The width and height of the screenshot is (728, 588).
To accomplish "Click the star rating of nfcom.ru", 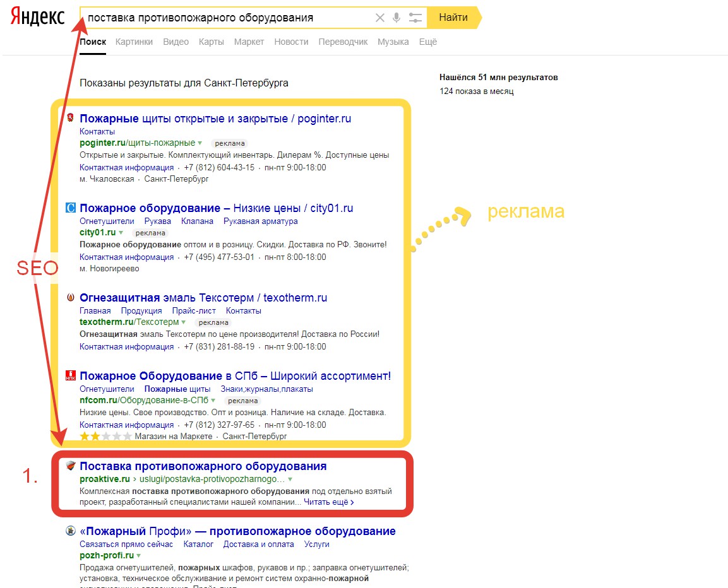I will pyautogui.click(x=105, y=436).
